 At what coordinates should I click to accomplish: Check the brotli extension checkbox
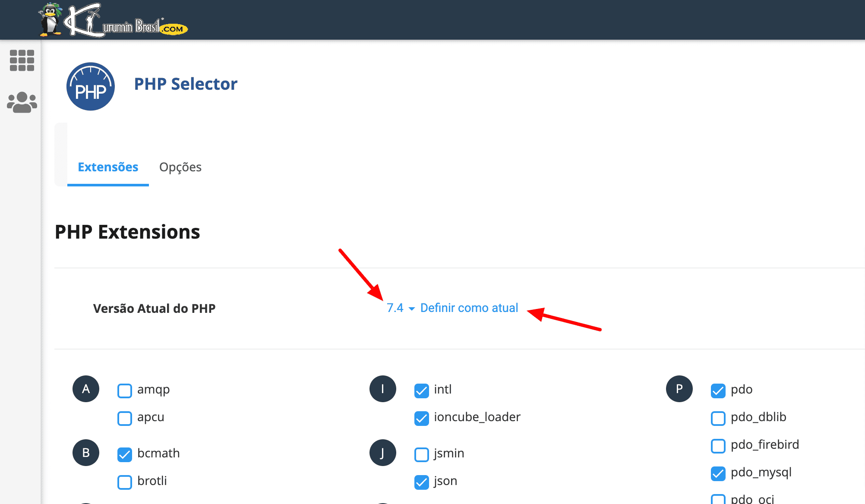(x=125, y=482)
